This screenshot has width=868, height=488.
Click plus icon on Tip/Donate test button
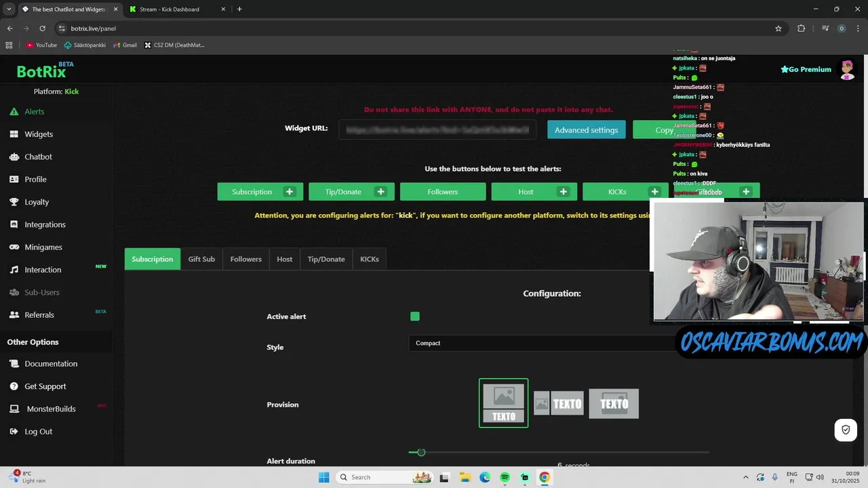(x=380, y=192)
